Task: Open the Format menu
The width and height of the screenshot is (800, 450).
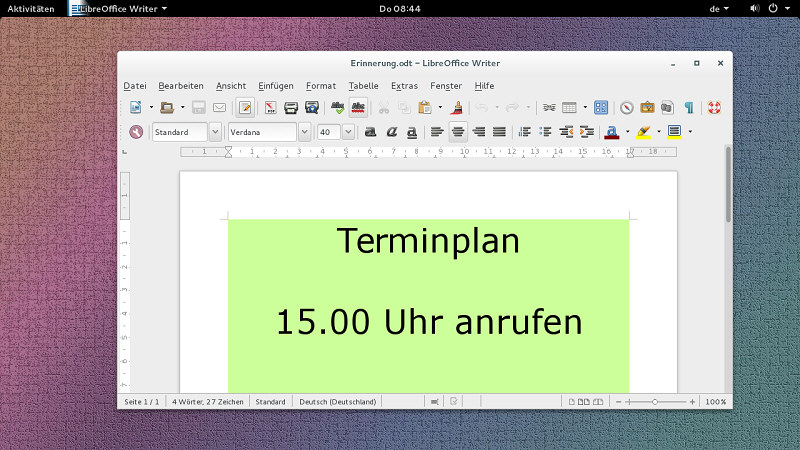Action: 321,86
